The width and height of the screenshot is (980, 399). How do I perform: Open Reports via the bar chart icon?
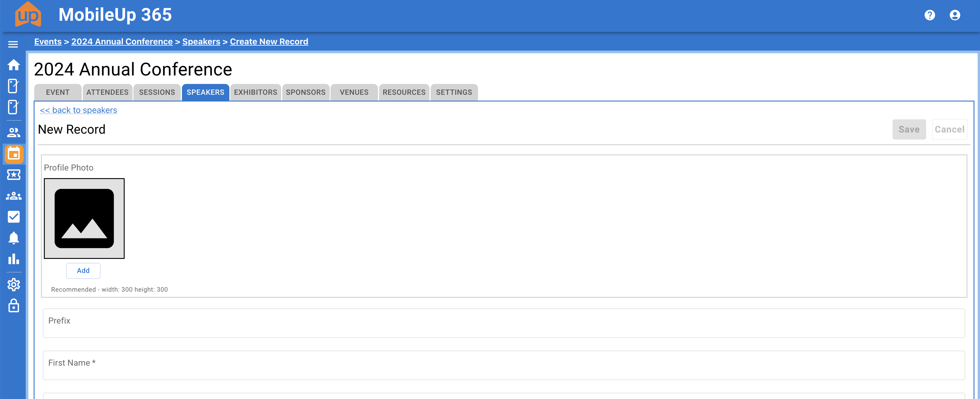[x=14, y=259]
